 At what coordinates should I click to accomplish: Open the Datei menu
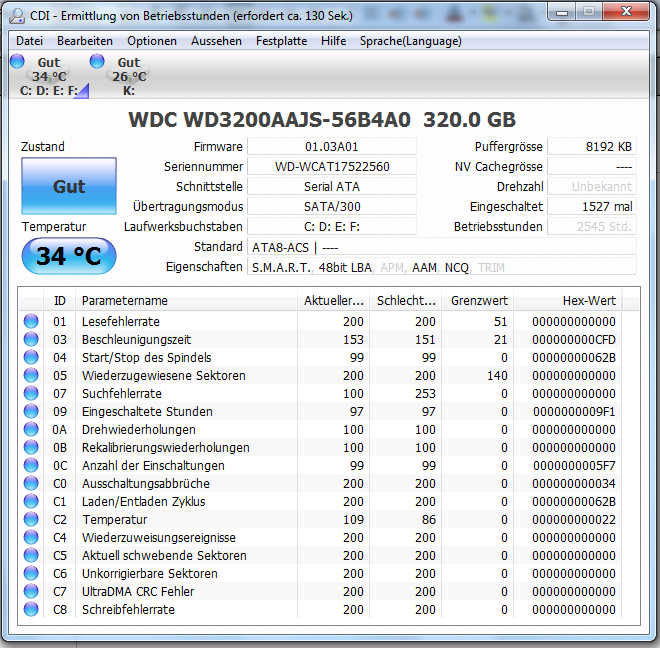click(29, 41)
